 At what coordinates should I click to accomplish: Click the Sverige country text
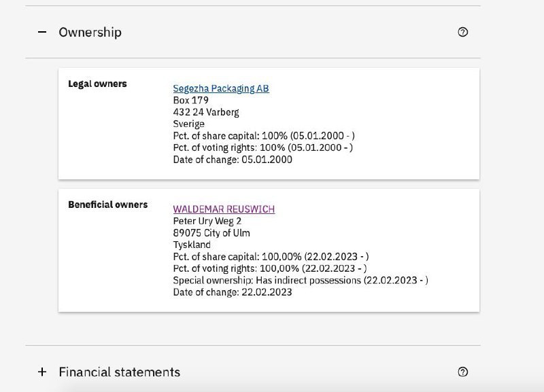click(x=189, y=124)
